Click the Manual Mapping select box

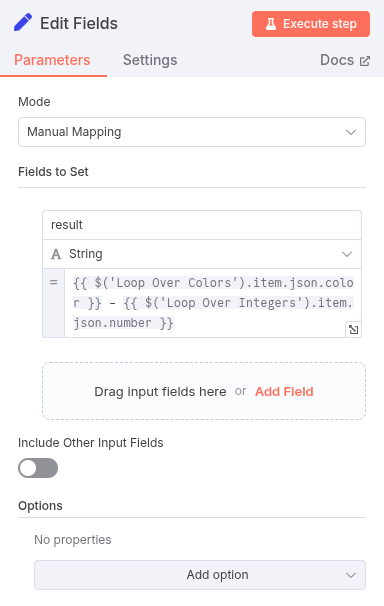point(192,132)
